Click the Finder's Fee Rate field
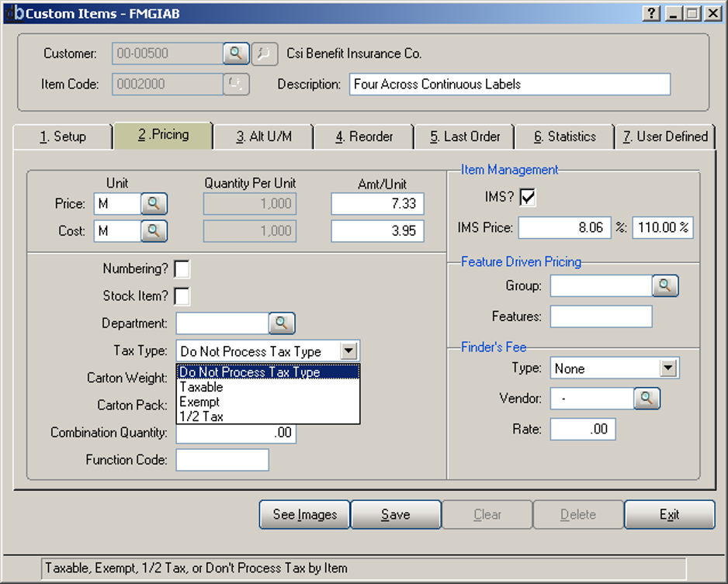This screenshot has height=584, width=728. (x=583, y=429)
